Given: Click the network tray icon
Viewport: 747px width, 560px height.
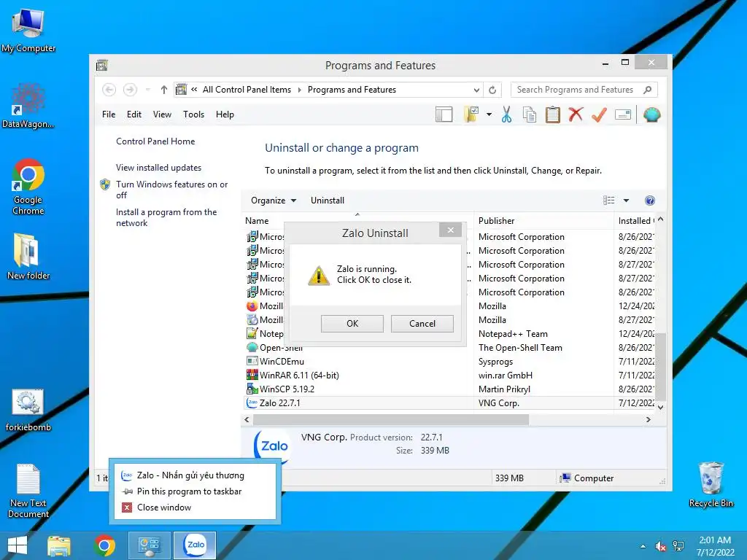Looking at the screenshot, I should (678, 546).
